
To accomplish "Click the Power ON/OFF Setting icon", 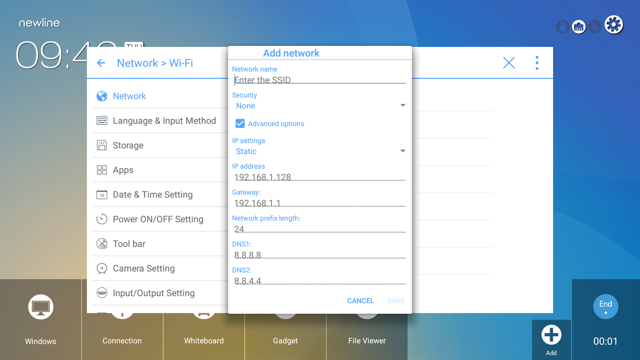I will [x=102, y=219].
